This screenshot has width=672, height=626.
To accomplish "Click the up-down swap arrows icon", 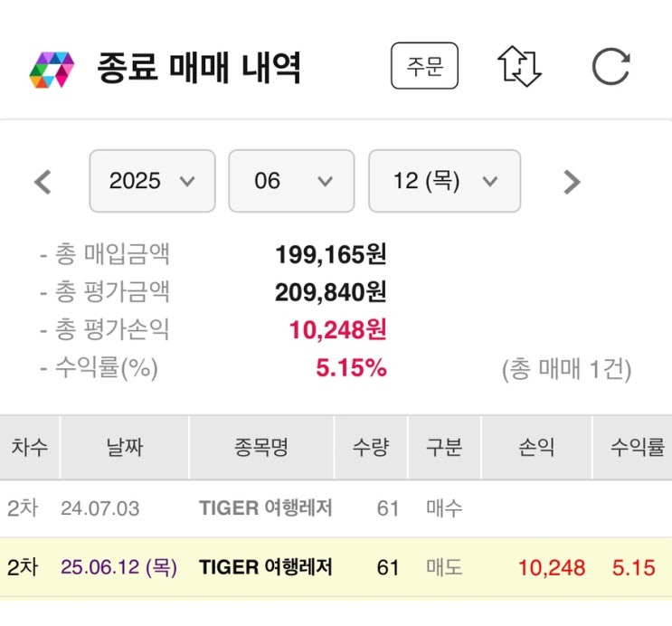I will [x=519, y=67].
